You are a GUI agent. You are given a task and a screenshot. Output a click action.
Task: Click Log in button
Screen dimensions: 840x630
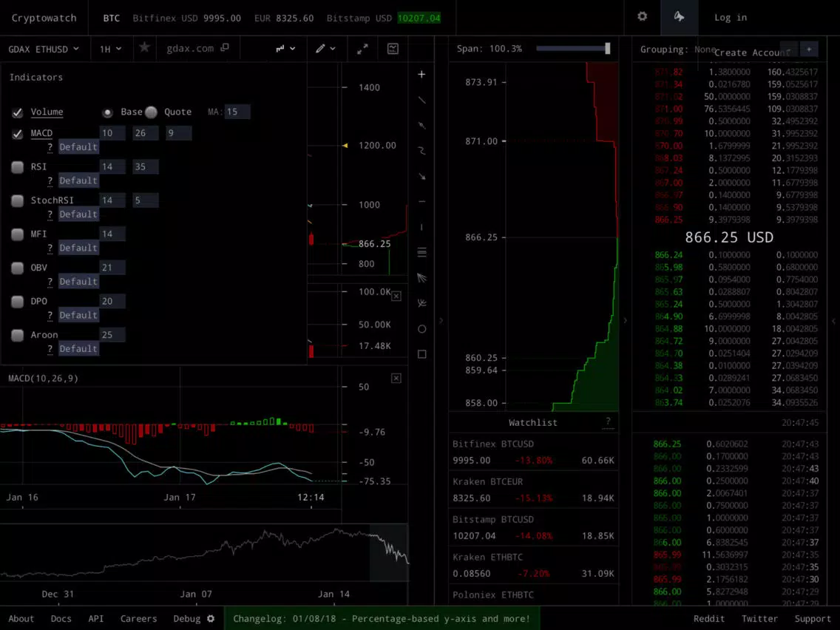[x=730, y=18]
